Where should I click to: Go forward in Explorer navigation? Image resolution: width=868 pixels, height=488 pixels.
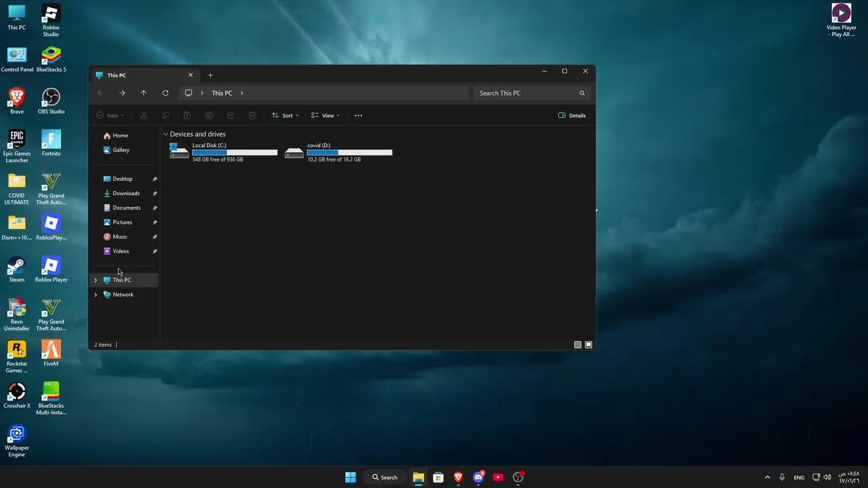click(x=122, y=93)
